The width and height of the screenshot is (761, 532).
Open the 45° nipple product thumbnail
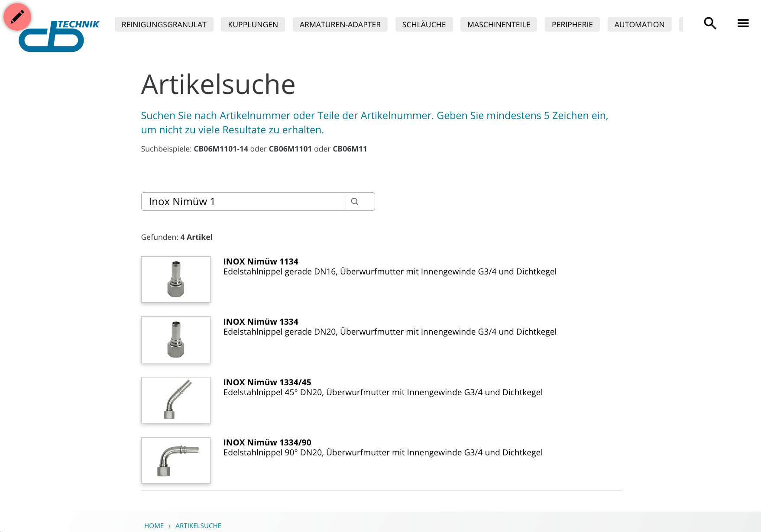[x=176, y=400]
